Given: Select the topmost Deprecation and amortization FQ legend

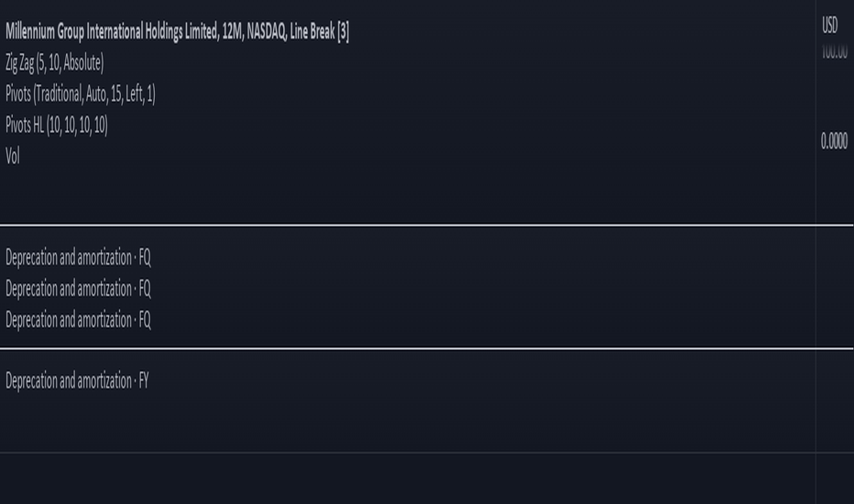Looking at the screenshot, I should [x=78, y=257].
